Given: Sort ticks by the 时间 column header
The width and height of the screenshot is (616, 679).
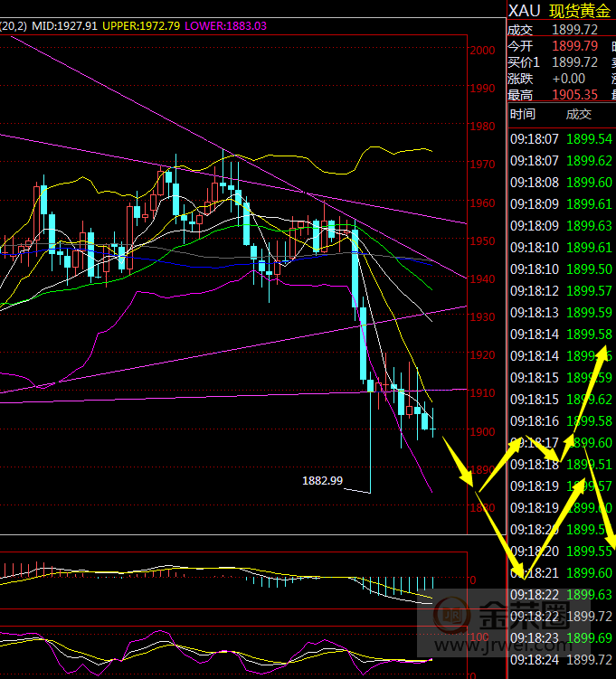Looking at the screenshot, I should pos(522,114).
